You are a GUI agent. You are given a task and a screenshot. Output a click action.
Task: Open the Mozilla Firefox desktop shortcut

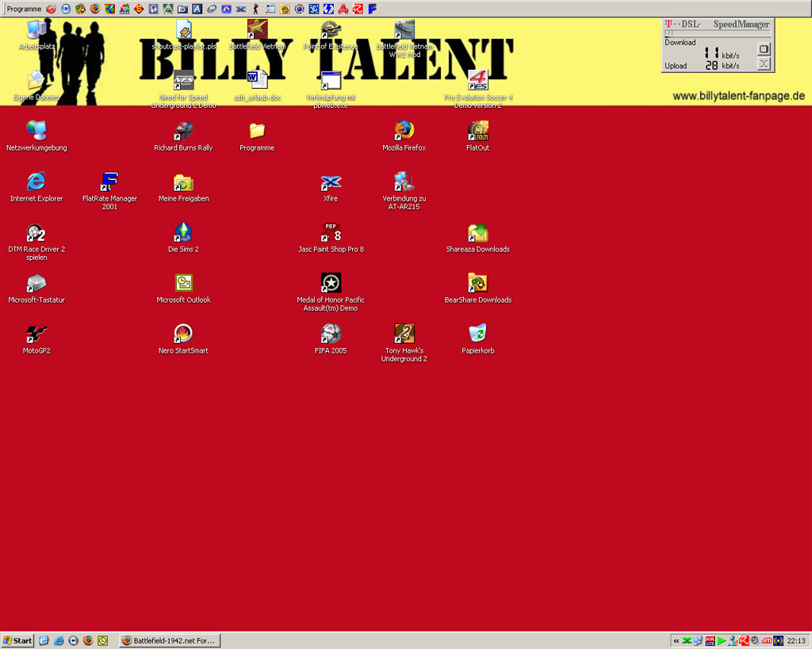click(x=404, y=131)
